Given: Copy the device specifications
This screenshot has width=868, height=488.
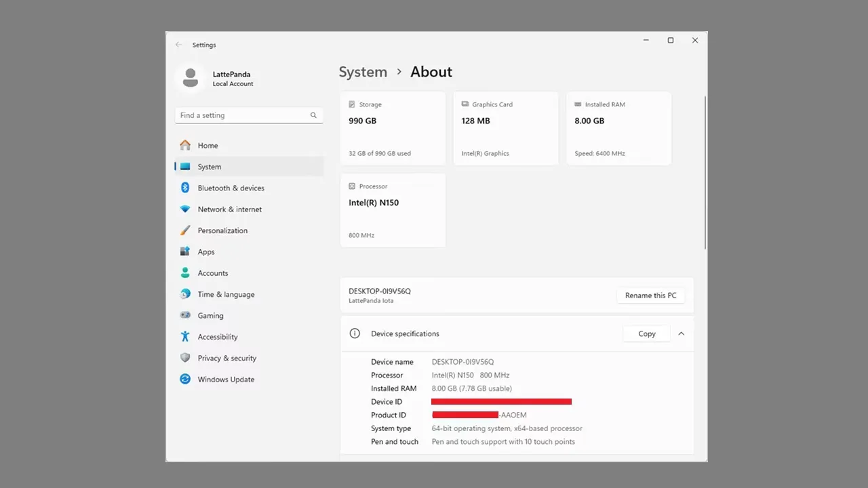Looking at the screenshot, I should click(646, 333).
